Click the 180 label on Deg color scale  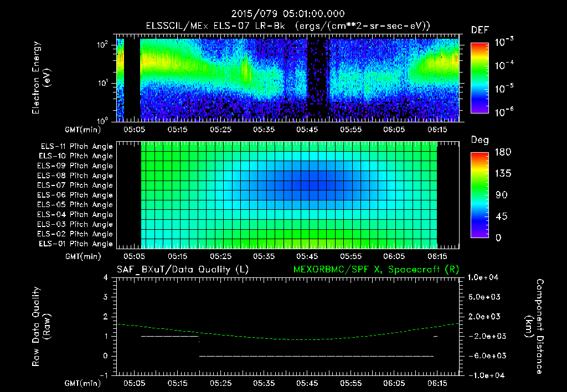(503, 152)
